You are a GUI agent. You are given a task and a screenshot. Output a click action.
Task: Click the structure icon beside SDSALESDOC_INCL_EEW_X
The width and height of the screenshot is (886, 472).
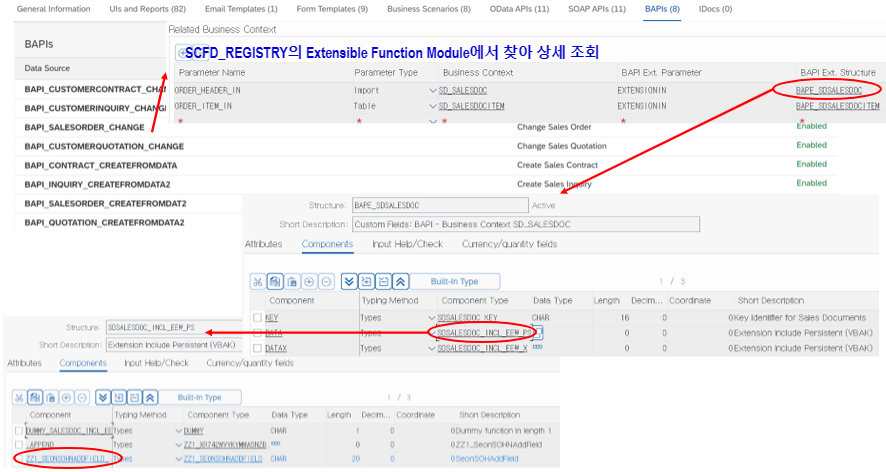(x=537, y=348)
